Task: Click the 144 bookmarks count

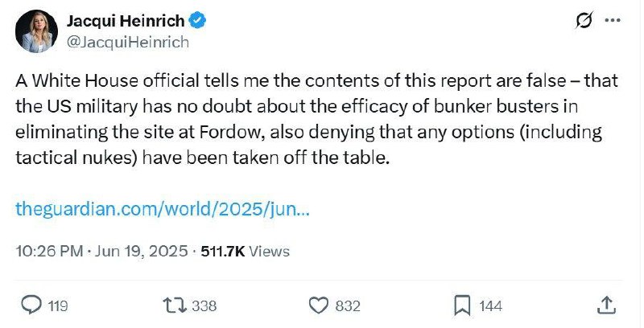Action: [489, 305]
